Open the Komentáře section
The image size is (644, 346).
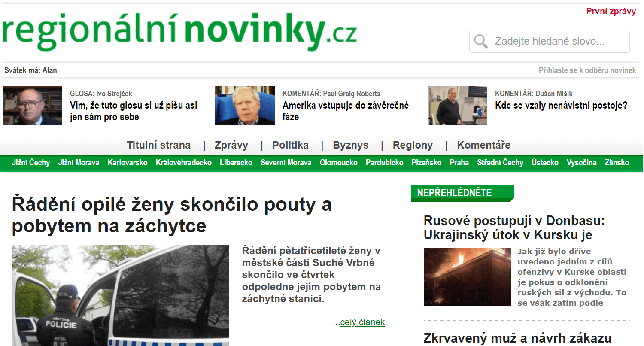(x=484, y=145)
